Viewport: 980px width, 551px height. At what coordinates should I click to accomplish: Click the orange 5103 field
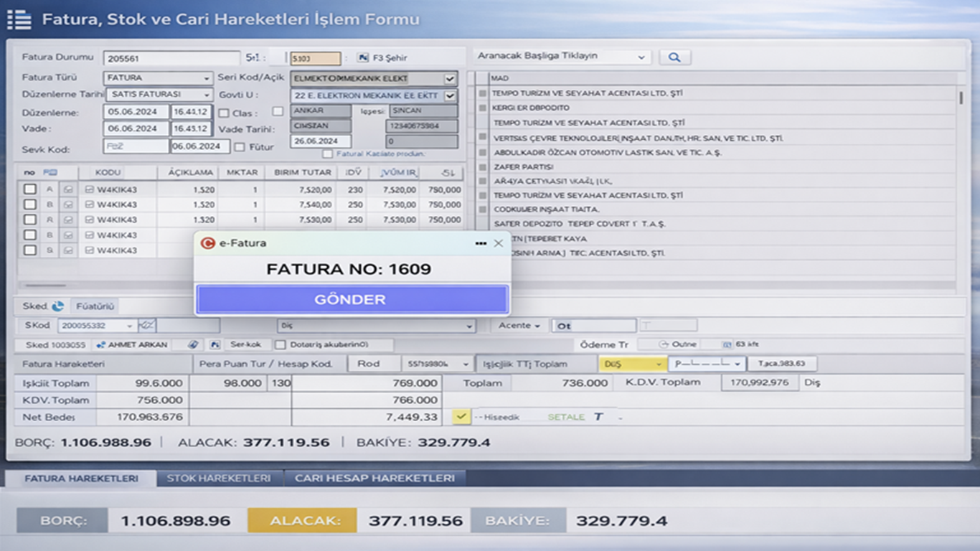(x=316, y=59)
